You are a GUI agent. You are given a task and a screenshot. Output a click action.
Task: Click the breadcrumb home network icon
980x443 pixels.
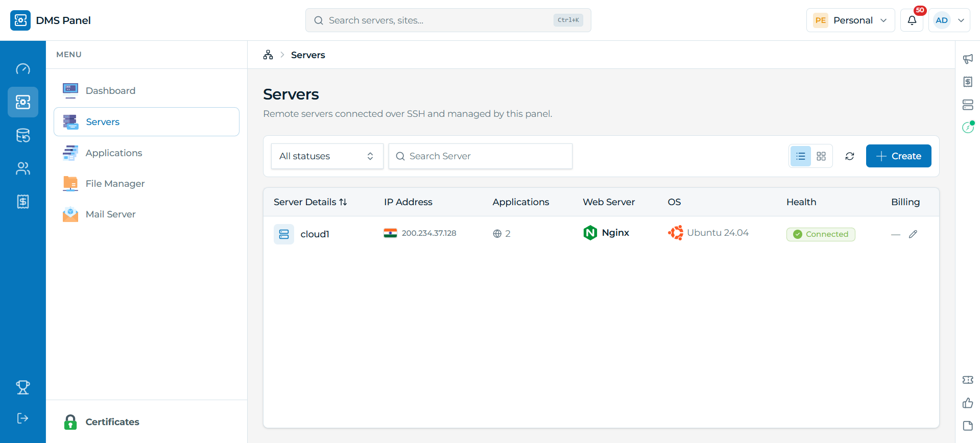tap(268, 55)
